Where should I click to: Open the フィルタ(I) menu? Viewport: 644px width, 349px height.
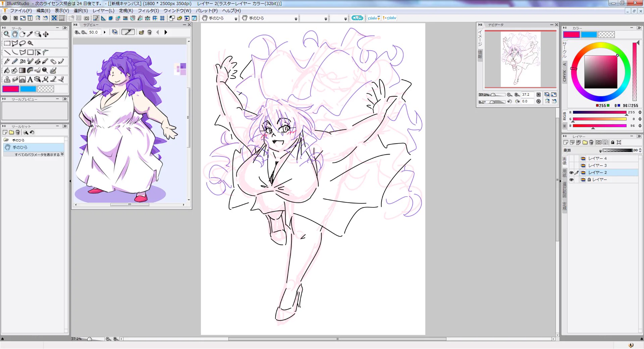click(x=148, y=11)
